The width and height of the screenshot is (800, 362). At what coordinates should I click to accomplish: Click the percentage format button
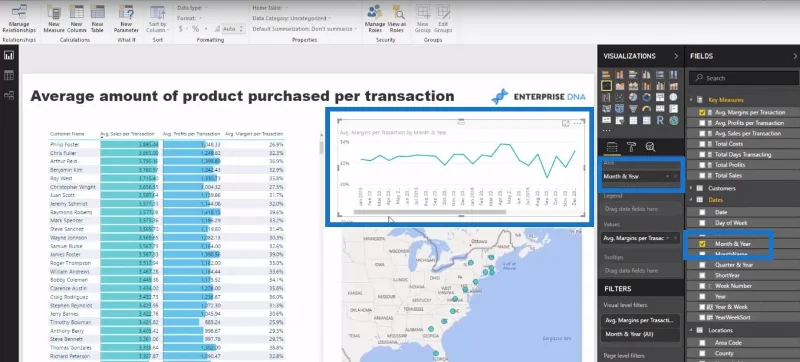coord(195,29)
